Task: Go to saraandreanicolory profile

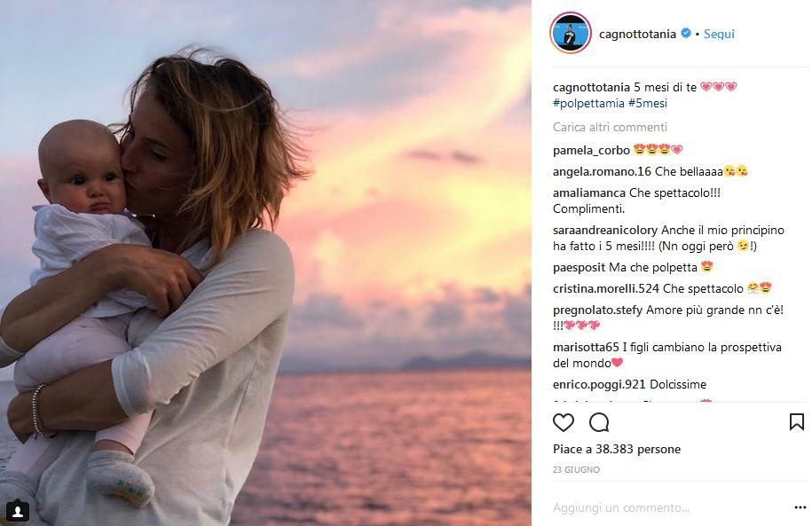Action: pos(605,230)
